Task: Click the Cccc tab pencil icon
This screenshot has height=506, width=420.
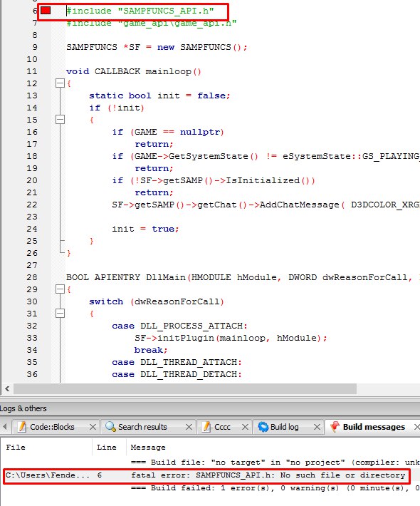Action: coord(206,427)
